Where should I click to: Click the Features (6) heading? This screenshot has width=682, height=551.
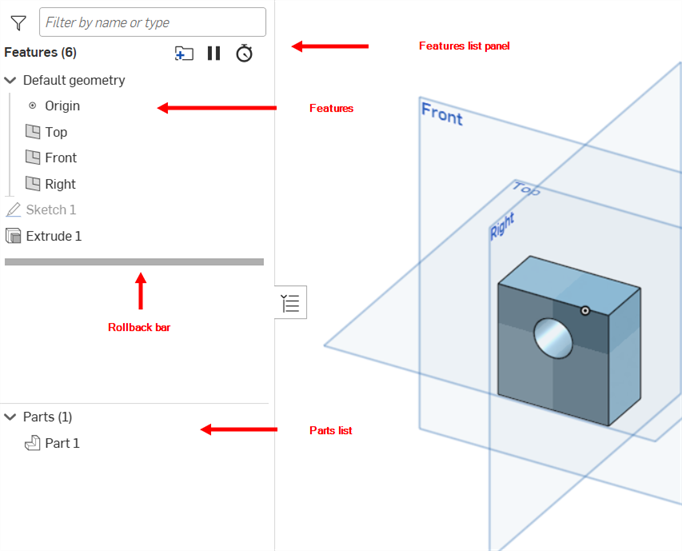[x=40, y=53]
